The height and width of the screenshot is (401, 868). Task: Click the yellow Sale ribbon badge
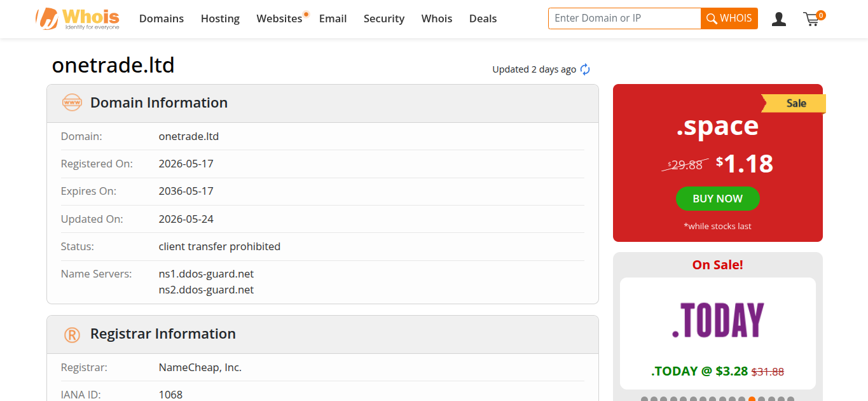(x=794, y=103)
